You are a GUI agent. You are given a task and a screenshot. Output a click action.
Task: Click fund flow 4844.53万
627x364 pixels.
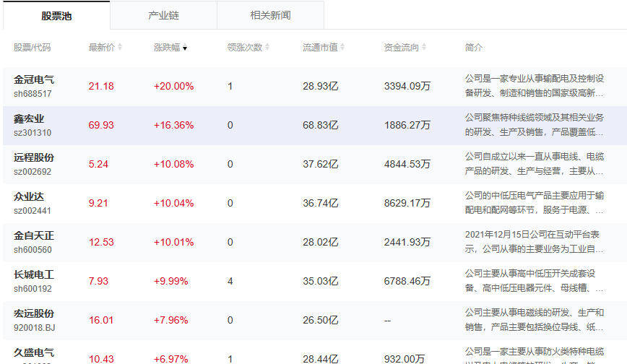(407, 164)
